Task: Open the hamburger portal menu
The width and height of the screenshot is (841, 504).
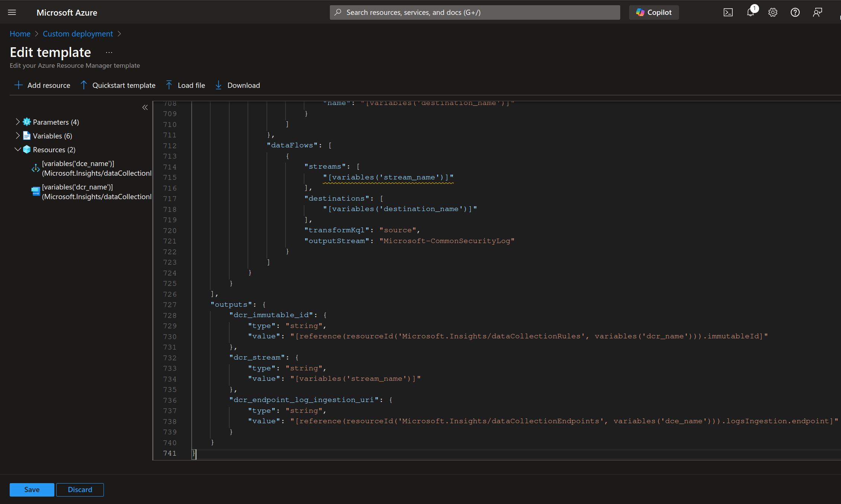Action: (12, 12)
